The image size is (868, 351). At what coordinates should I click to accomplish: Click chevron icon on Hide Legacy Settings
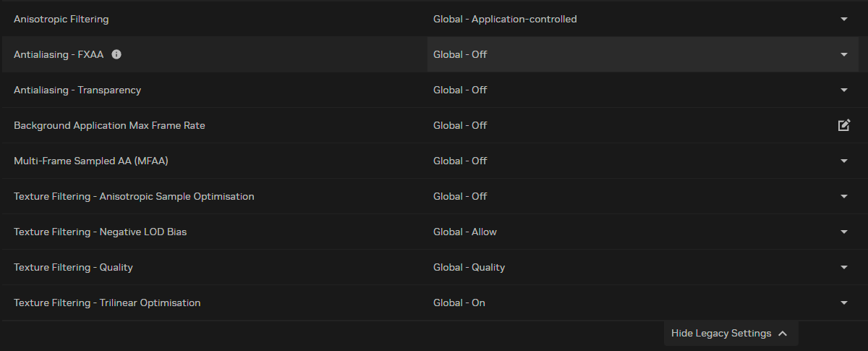click(782, 334)
